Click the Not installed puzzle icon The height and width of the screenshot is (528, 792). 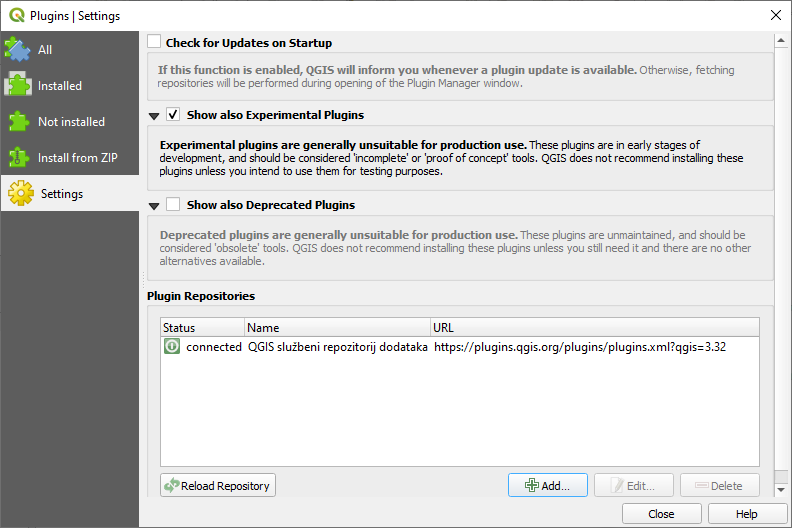pyautogui.click(x=17, y=121)
